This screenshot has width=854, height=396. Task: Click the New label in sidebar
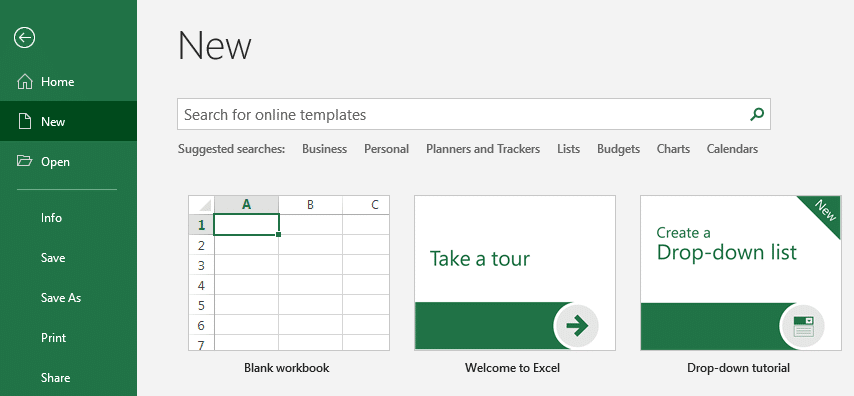click(53, 121)
